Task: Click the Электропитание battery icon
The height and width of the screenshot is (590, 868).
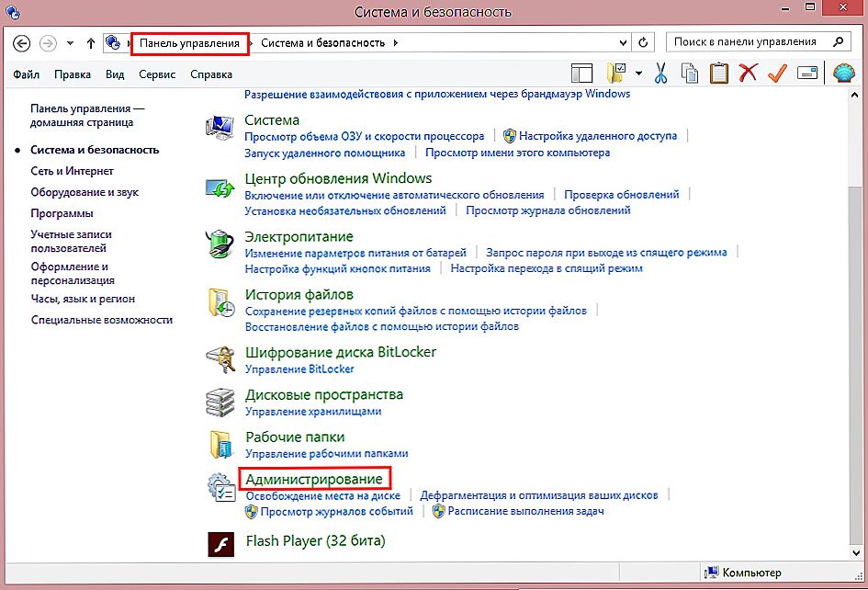Action: 220,244
